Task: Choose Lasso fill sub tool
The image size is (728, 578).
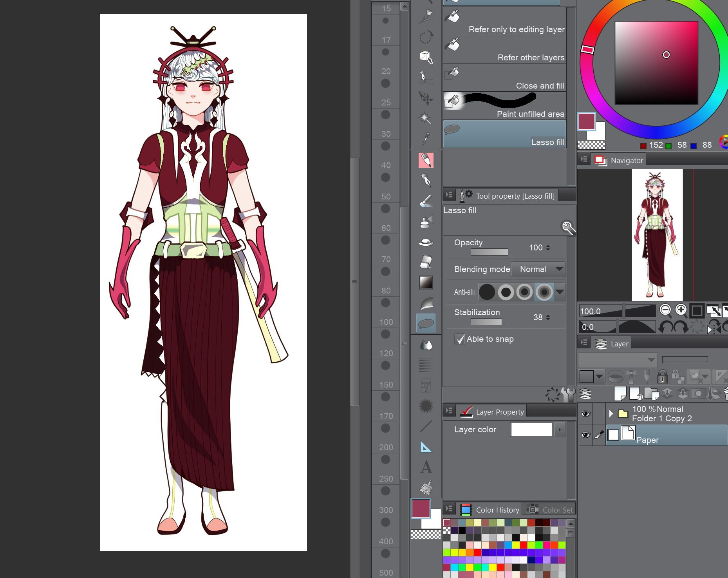Action: click(x=505, y=134)
